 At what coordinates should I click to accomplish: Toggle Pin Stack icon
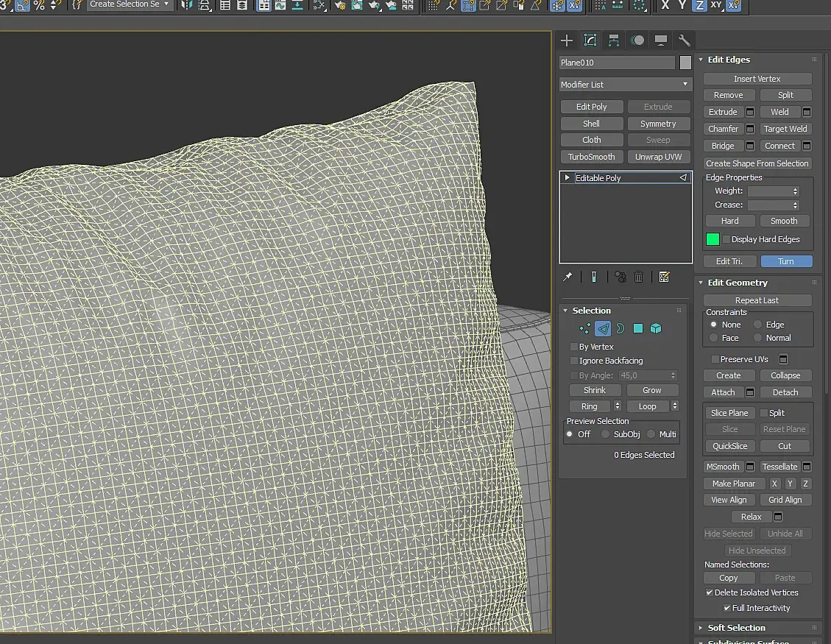tap(567, 277)
